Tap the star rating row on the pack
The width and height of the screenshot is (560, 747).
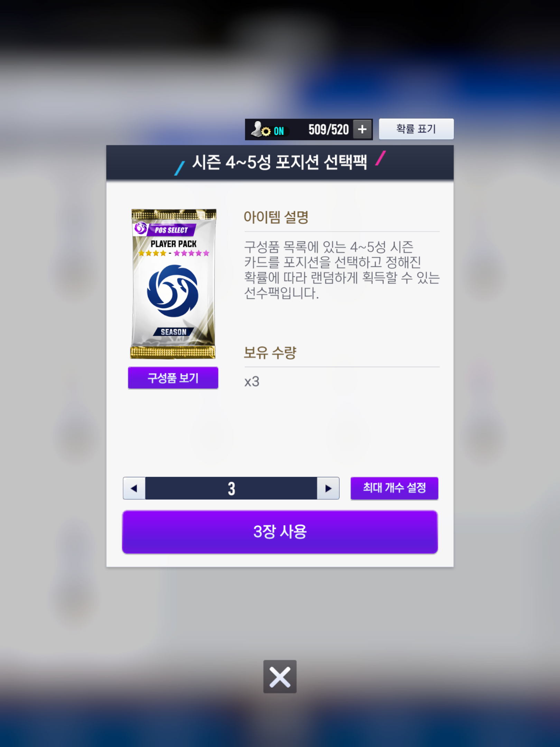click(x=174, y=253)
